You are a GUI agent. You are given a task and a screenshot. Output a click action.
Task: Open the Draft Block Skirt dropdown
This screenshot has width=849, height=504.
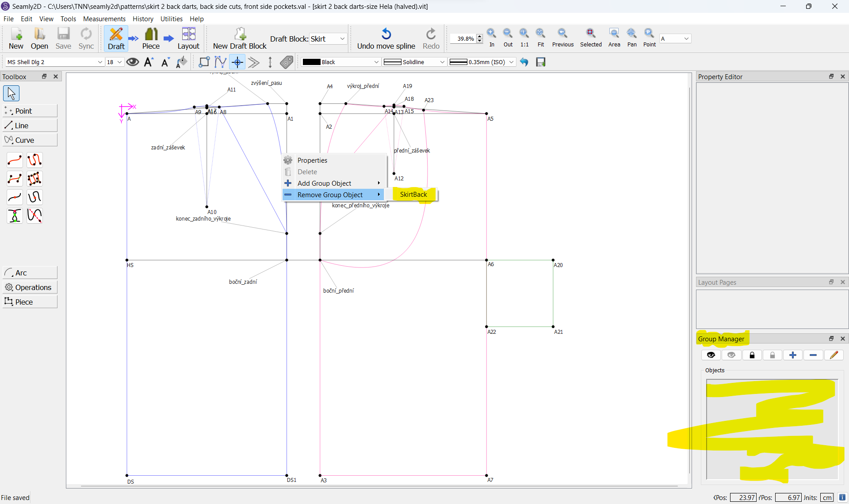[x=328, y=39]
